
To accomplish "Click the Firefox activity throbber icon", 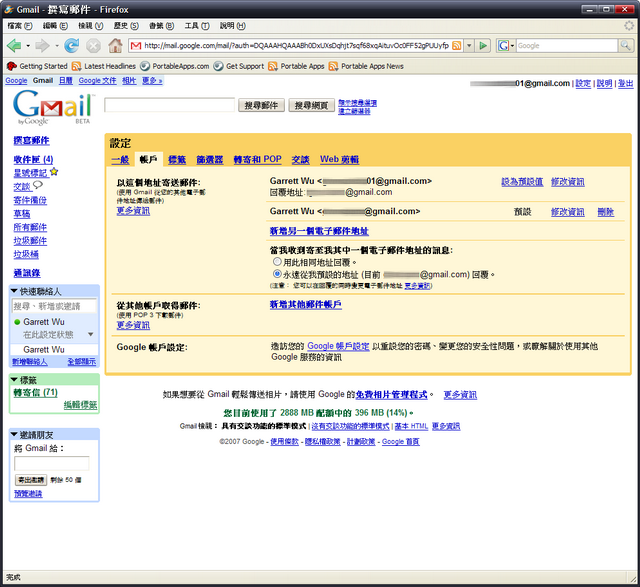I will click(629, 26).
